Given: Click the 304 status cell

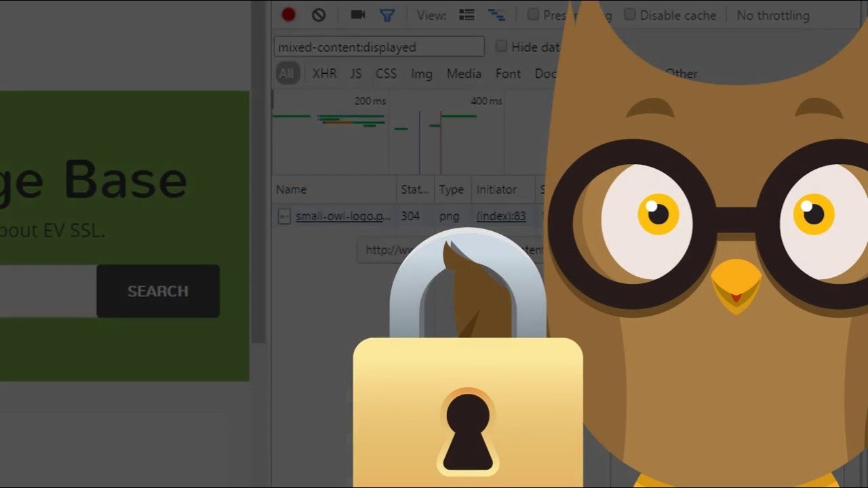Looking at the screenshot, I should click(x=410, y=216).
